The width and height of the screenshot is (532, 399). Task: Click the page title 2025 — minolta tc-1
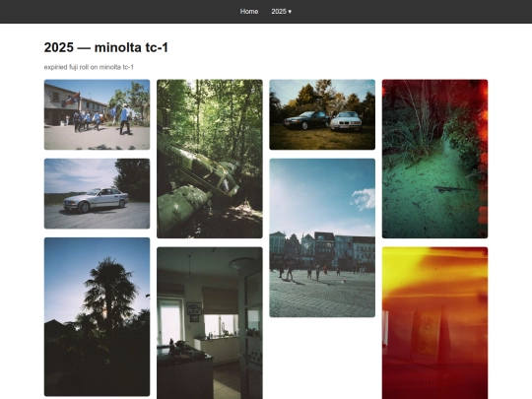pyautogui.click(x=106, y=47)
